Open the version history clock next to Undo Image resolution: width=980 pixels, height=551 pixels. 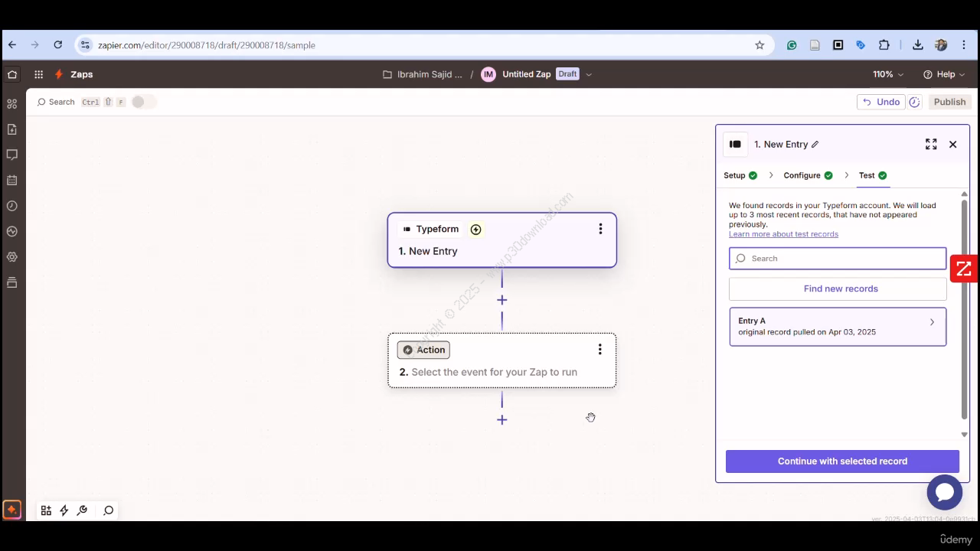(x=915, y=102)
